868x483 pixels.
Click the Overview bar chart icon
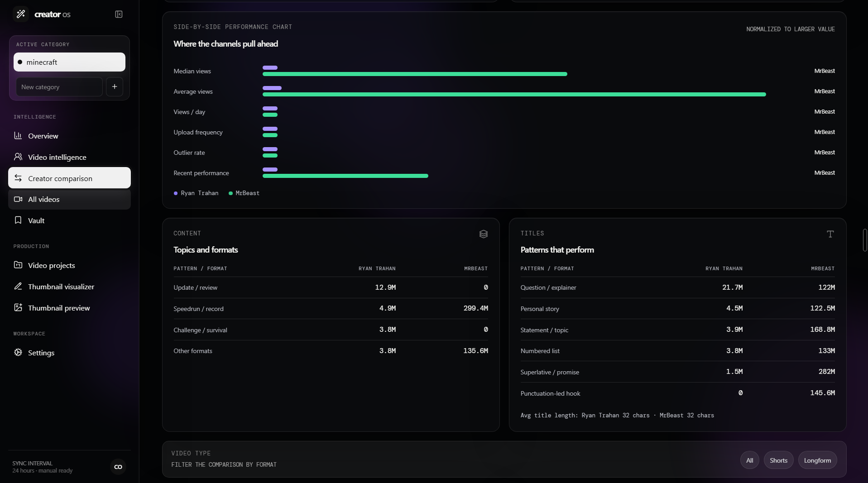(18, 135)
